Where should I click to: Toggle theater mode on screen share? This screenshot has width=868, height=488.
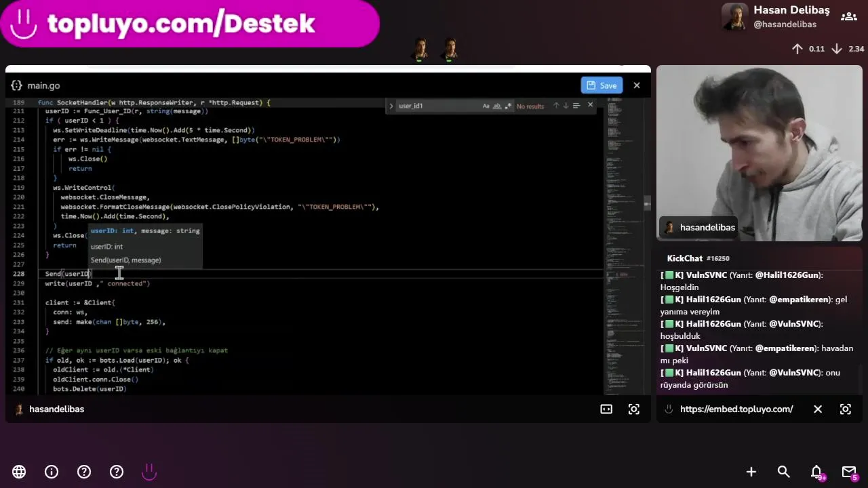[x=606, y=409]
